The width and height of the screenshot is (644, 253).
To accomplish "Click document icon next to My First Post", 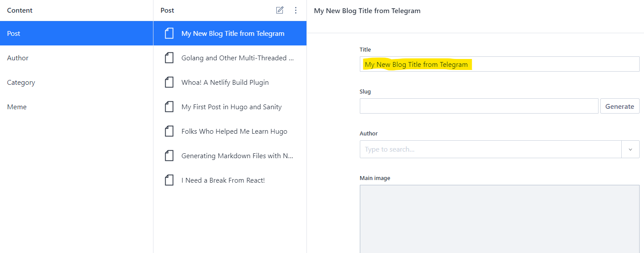I will point(169,107).
